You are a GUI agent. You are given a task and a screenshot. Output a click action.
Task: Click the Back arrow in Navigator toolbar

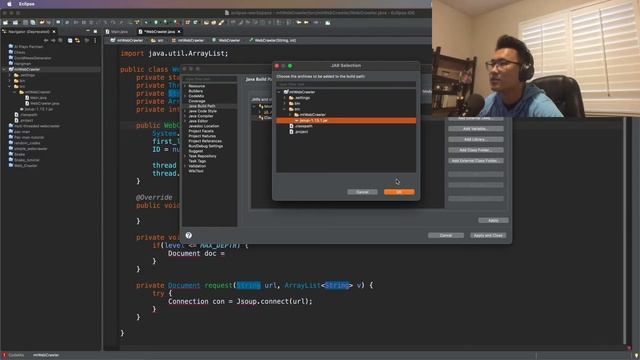click(46, 40)
